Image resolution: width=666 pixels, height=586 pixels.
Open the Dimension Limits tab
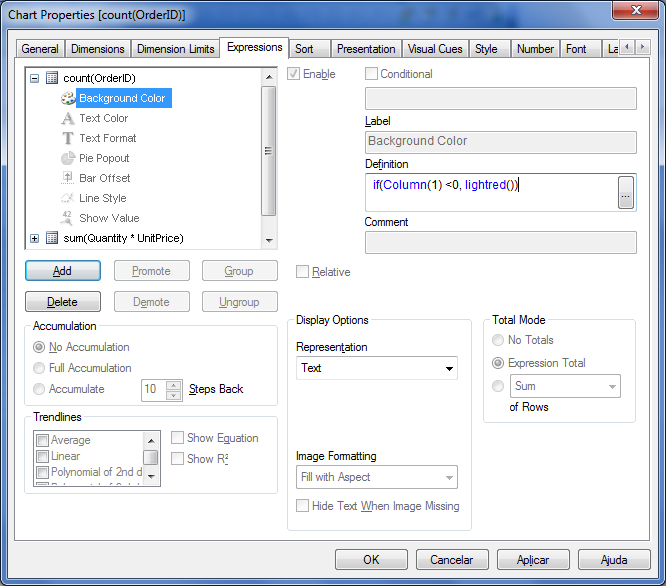point(175,49)
